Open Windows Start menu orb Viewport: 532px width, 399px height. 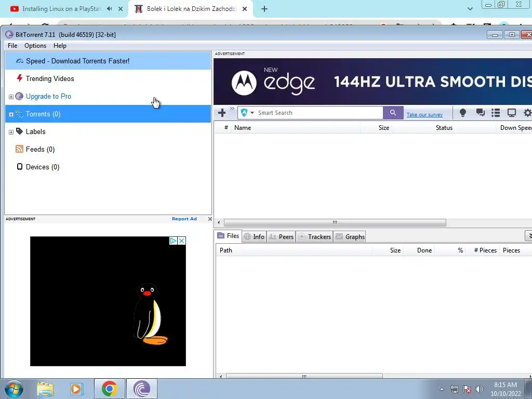click(x=14, y=389)
